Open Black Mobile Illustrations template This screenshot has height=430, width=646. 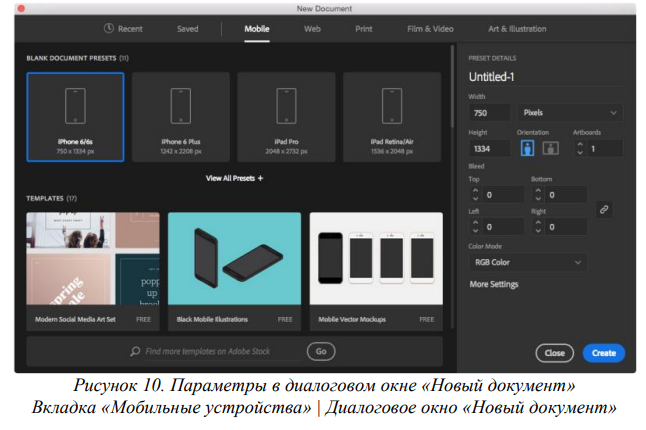[x=234, y=271]
